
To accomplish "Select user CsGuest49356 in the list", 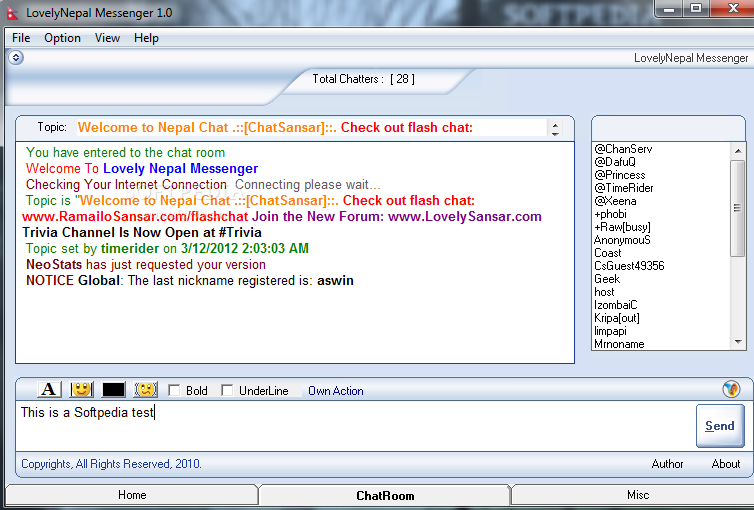I will pos(629,266).
